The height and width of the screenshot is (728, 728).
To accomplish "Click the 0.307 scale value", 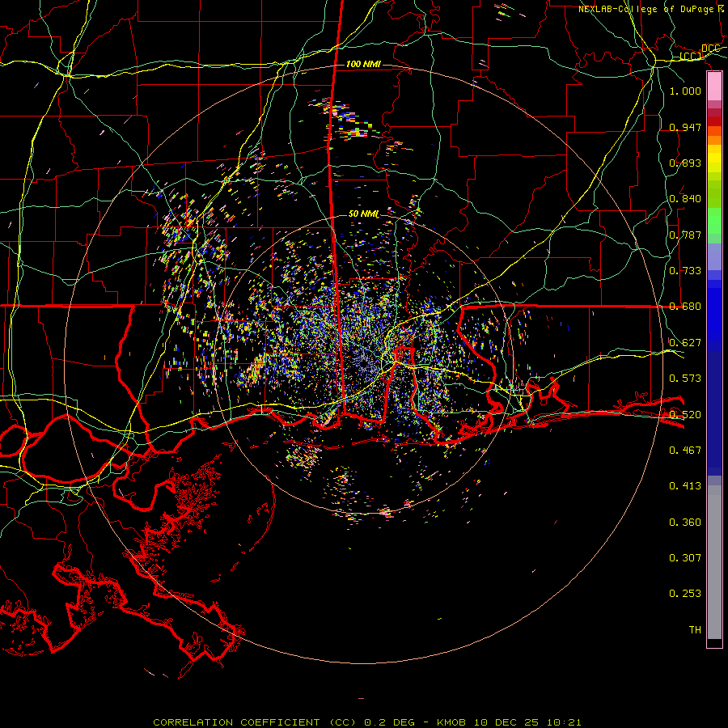I will [685, 558].
